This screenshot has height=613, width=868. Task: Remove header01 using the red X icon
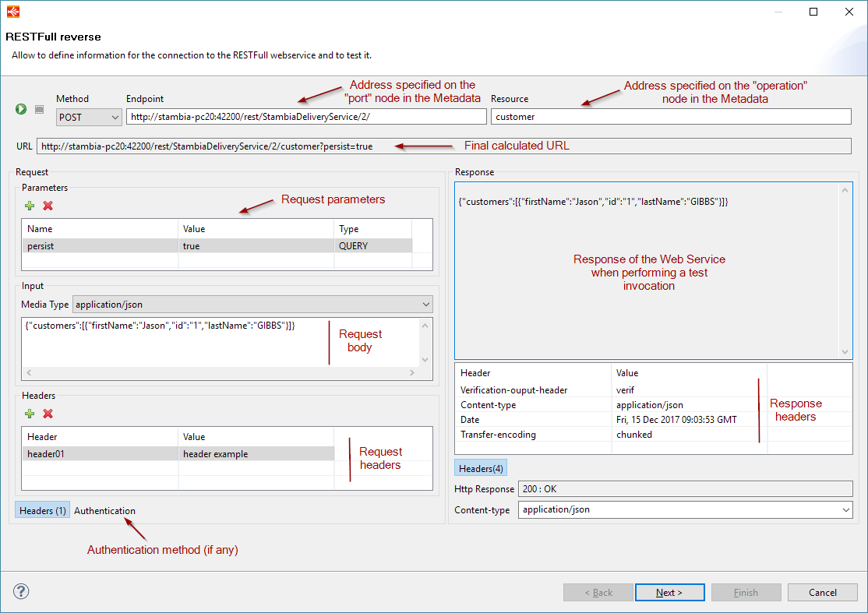click(46, 414)
